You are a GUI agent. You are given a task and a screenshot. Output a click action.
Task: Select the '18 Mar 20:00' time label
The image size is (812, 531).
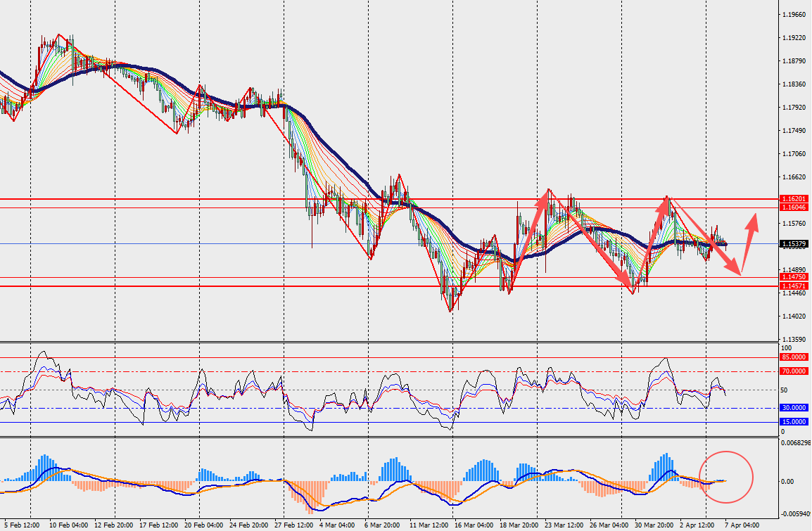pyautogui.click(x=519, y=525)
